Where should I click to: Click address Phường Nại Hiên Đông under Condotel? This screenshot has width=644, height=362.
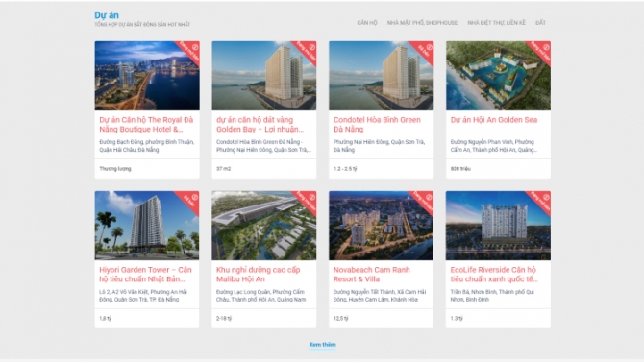click(379, 146)
